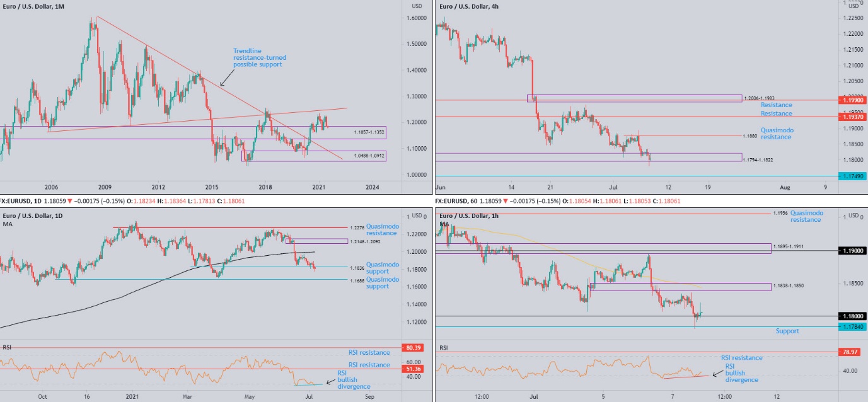The height and width of the screenshot is (402, 868).
Task: Click the 1.0488-1.0912 zone label
Action: tap(369, 154)
